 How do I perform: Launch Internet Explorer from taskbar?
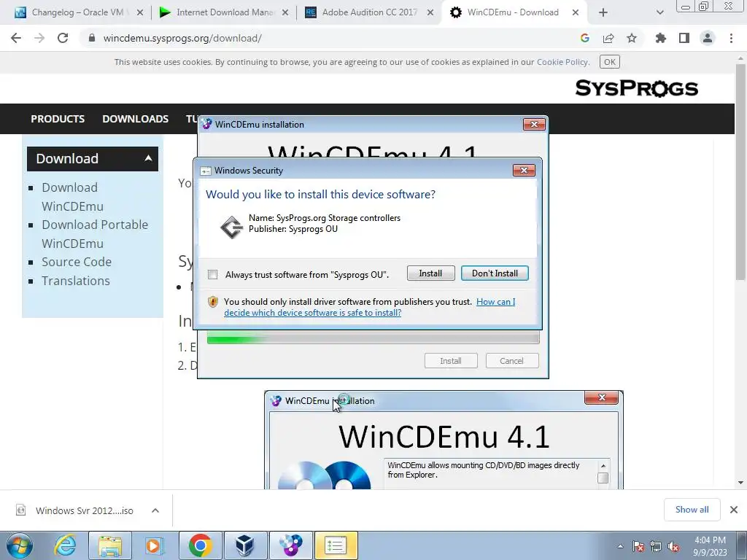[x=65, y=545]
